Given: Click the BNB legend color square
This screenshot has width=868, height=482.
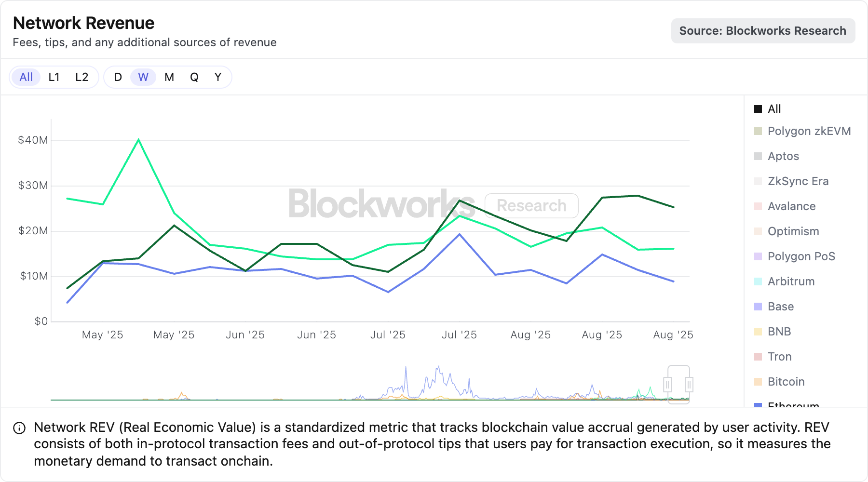Looking at the screenshot, I should (758, 332).
